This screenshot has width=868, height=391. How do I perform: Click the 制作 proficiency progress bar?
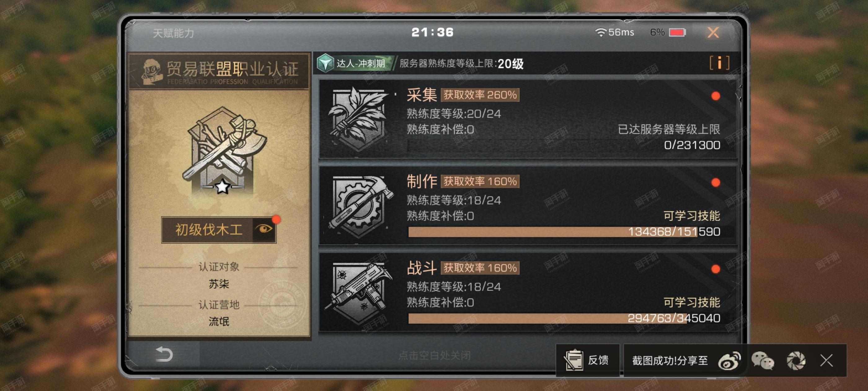click(x=564, y=232)
